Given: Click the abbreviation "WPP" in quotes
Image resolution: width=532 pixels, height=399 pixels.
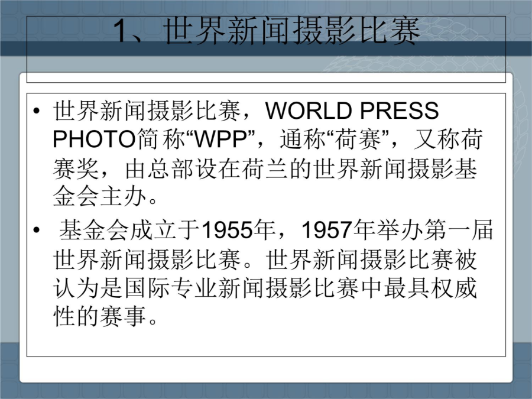Looking at the screenshot, I should coord(219,140).
